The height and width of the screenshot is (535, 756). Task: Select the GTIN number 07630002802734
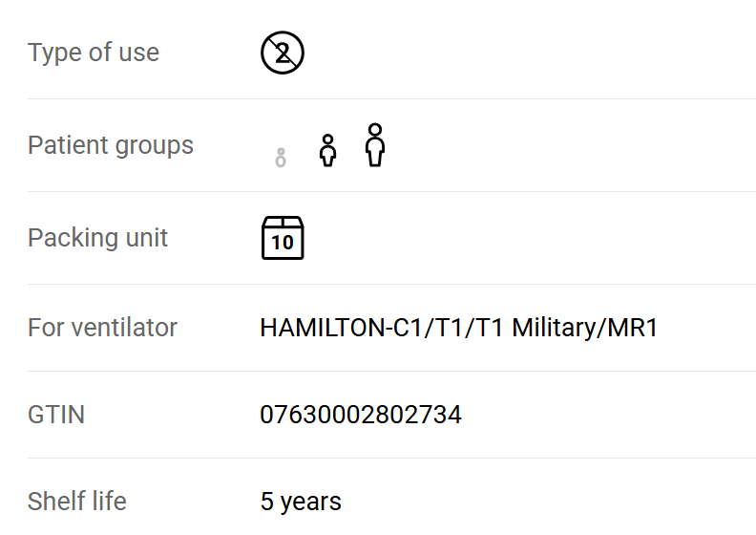click(361, 415)
